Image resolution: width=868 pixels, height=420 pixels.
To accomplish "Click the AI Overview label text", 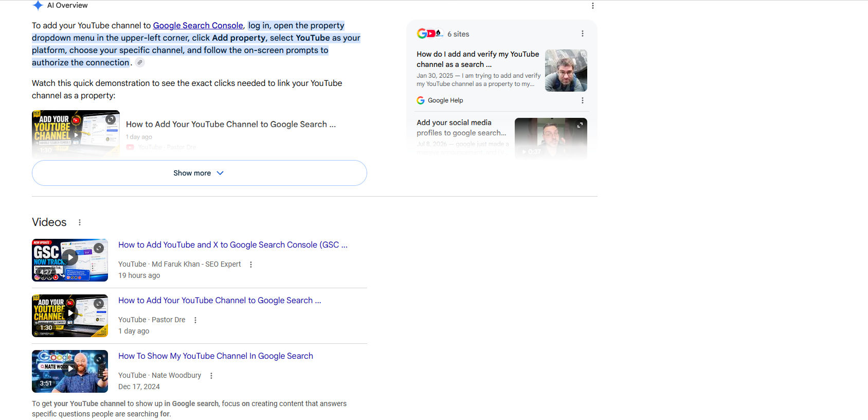I will pyautogui.click(x=67, y=5).
